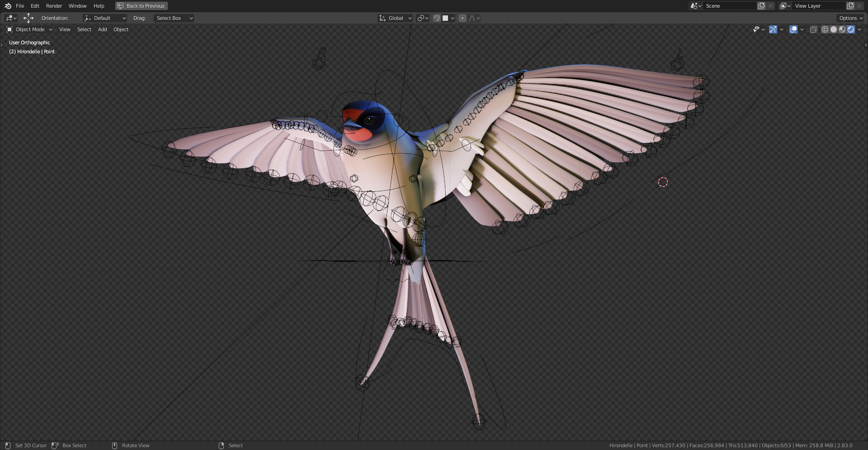Click the New Scene duplicate icon
The height and width of the screenshot is (450, 868).
[x=761, y=6]
